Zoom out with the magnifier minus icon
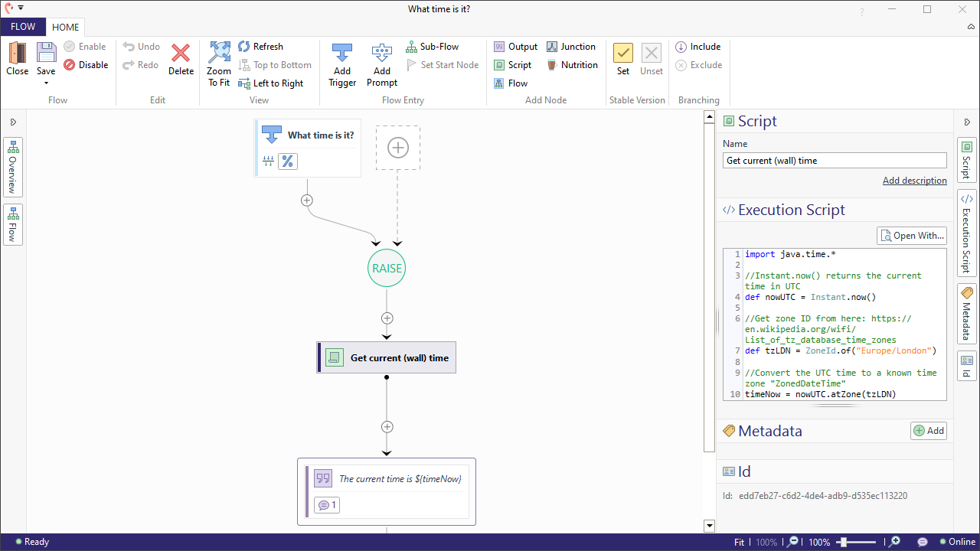 [x=794, y=542]
